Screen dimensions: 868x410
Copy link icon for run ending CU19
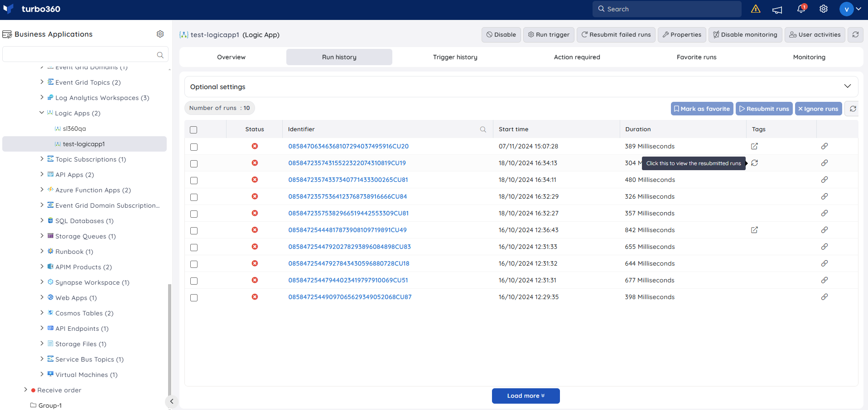point(825,163)
